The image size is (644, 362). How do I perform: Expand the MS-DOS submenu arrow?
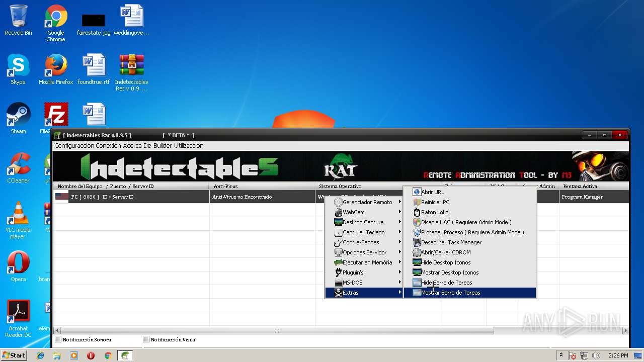coord(400,283)
